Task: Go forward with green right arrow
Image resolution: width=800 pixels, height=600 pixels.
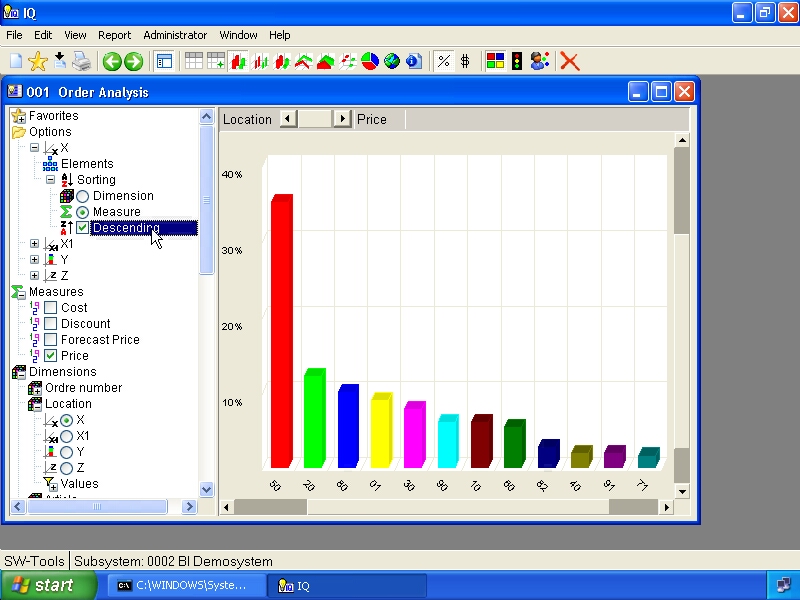Action: (x=133, y=62)
